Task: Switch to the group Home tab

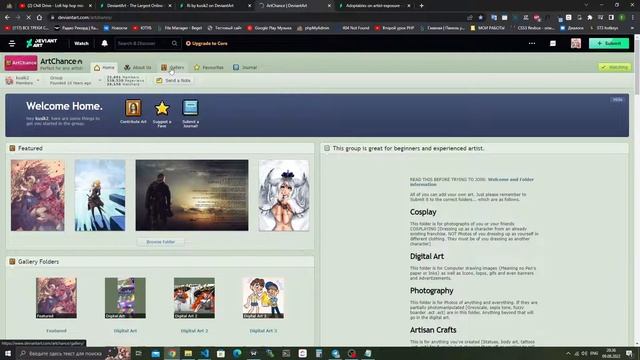Action: [104, 67]
